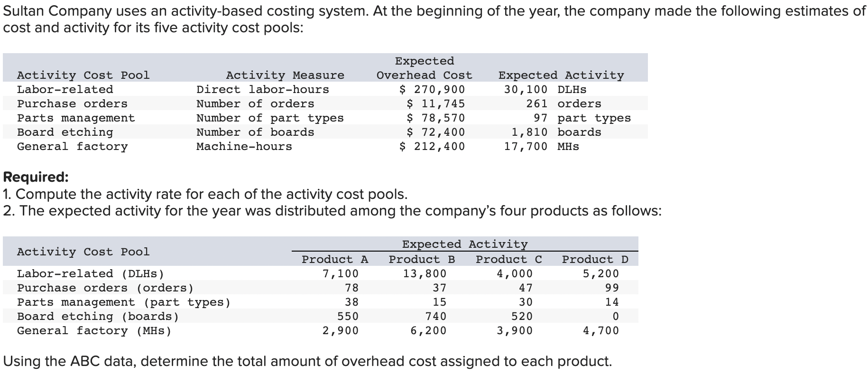Select the Product B column header

tap(422, 259)
